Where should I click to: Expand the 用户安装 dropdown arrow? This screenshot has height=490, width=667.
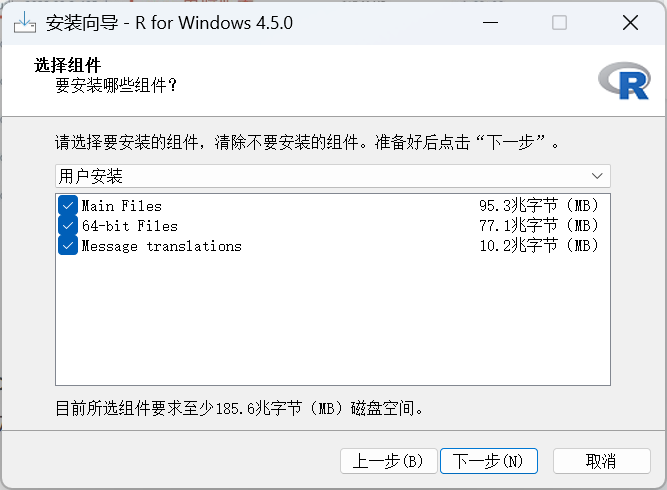pyautogui.click(x=597, y=176)
